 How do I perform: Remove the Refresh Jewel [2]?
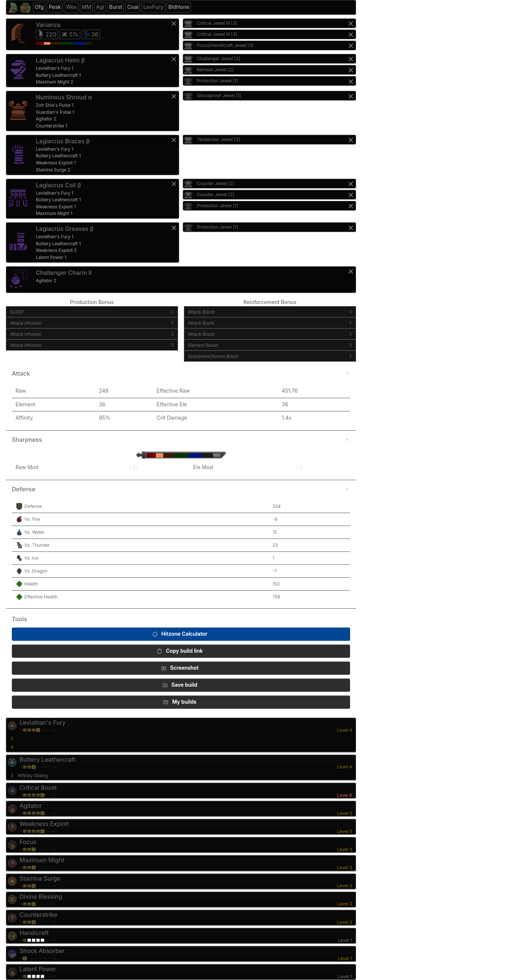[351, 70]
